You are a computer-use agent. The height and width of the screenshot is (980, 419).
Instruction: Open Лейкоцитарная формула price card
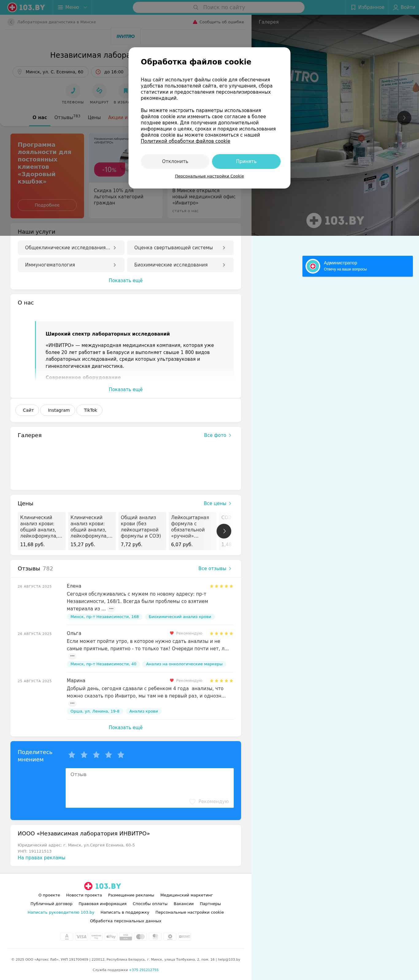(192, 531)
